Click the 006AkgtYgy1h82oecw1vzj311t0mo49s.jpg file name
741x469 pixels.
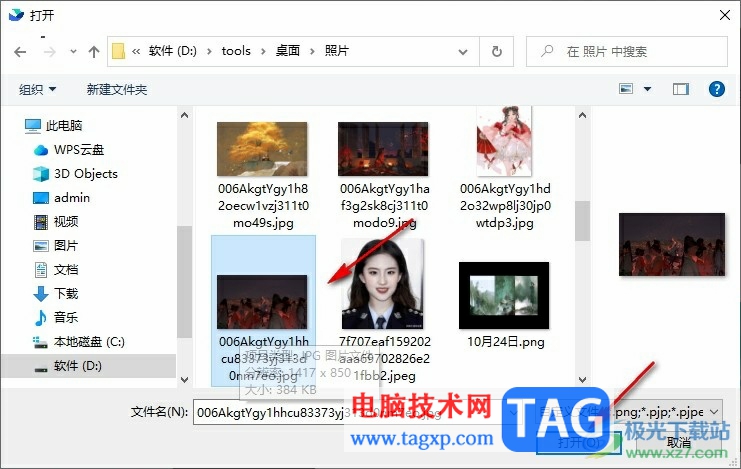pos(264,206)
